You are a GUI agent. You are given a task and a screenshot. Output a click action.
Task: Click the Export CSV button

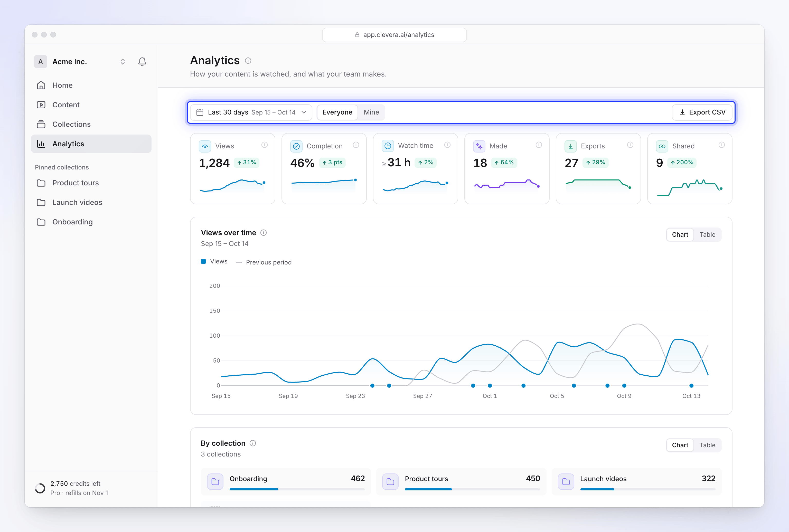tap(702, 112)
